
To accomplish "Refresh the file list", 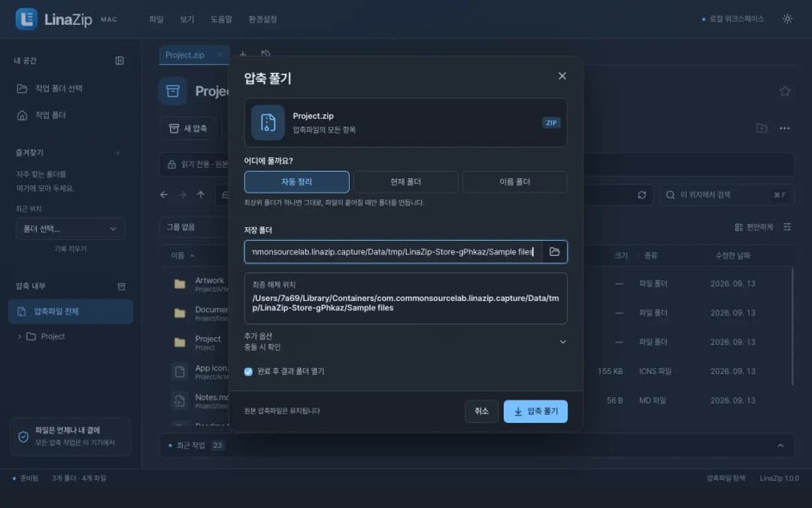I will pos(641,195).
